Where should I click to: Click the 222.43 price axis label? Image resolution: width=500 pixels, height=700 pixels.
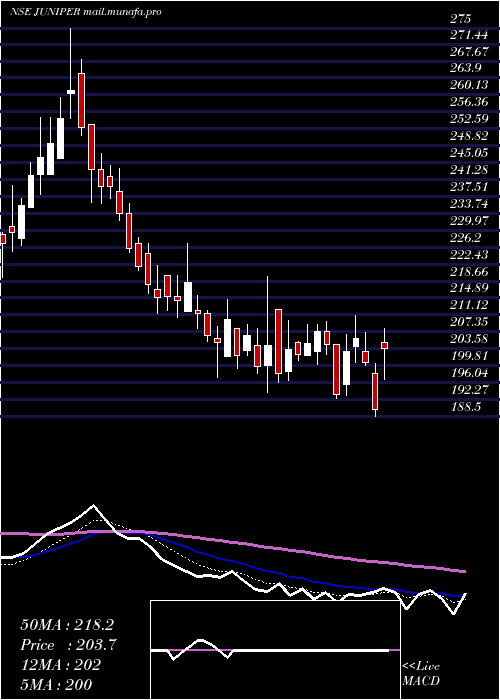(468, 255)
